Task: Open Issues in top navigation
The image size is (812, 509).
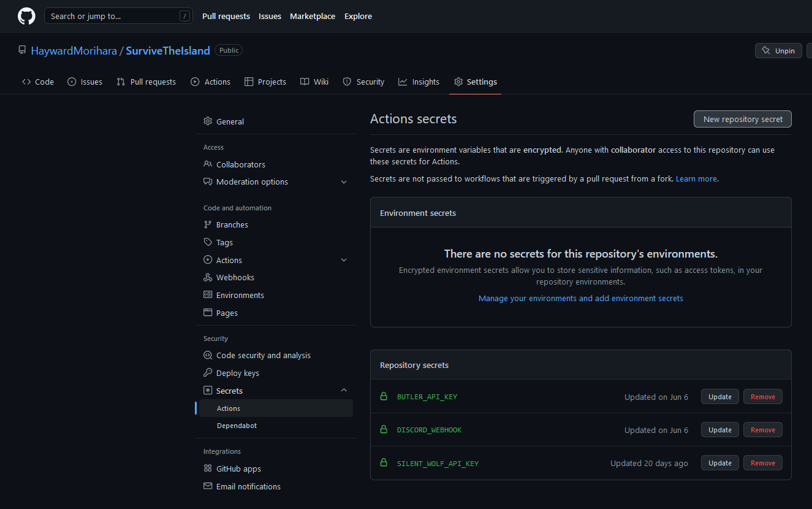Action: [x=270, y=16]
